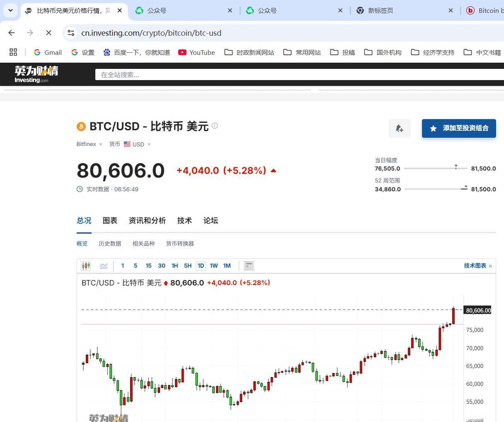504x422 pixels.
Task: Select the 总况 tab
Action: pyautogui.click(x=84, y=221)
